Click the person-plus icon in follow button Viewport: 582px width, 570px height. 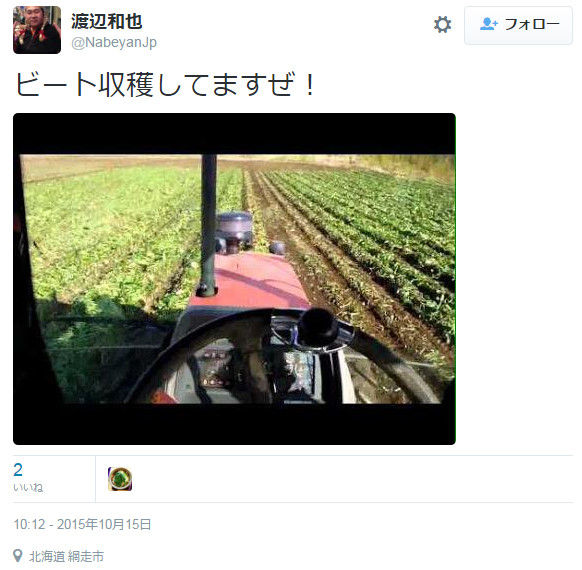coord(488,24)
